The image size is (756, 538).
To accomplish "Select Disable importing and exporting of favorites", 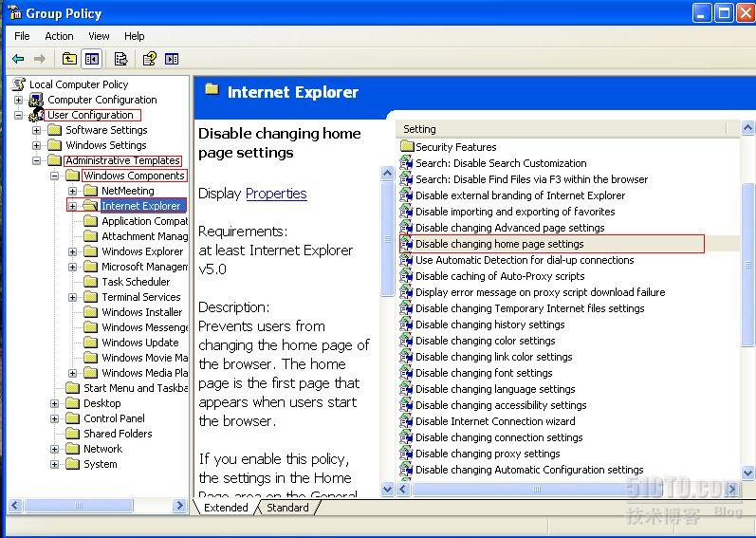I will click(x=515, y=212).
